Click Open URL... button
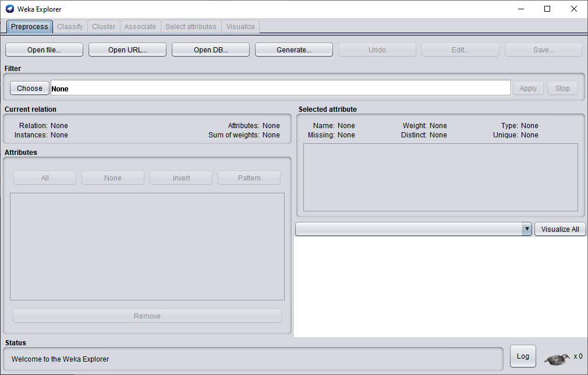This screenshot has height=375, width=588. [x=127, y=50]
